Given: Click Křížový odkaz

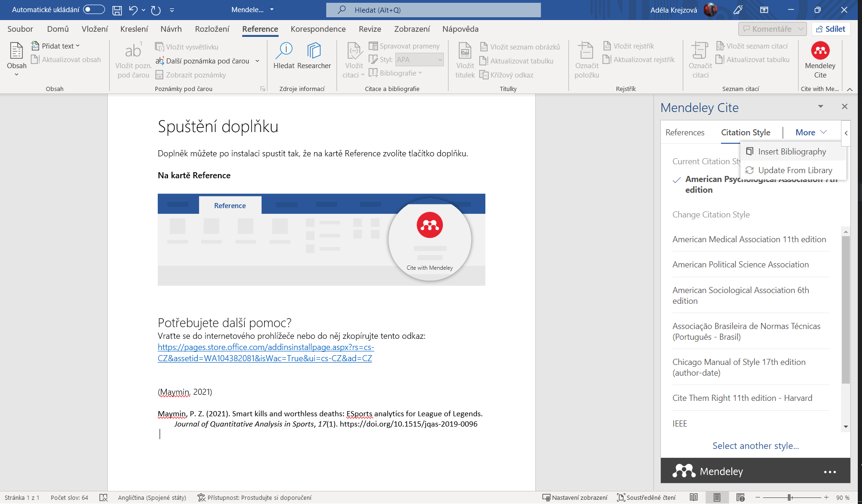Looking at the screenshot, I should pos(507,75).
